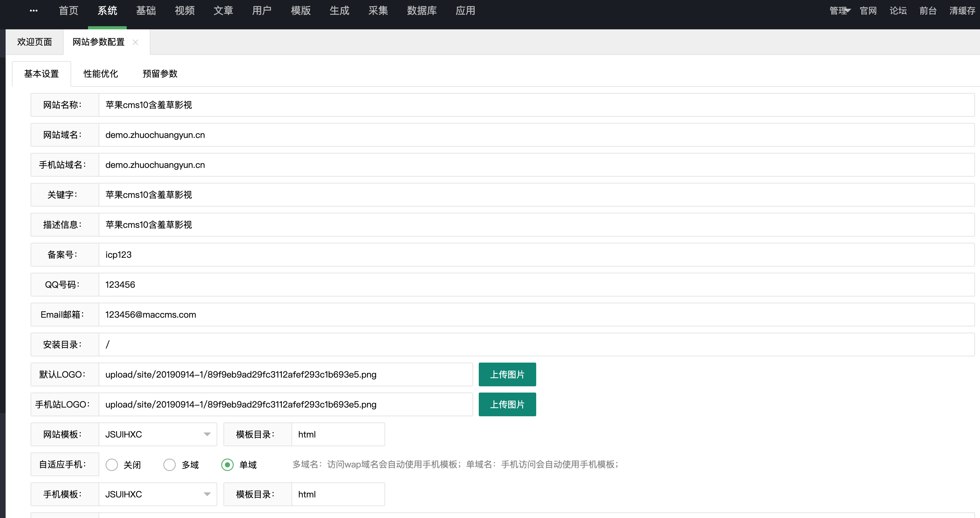
Task: Open the 生成 menu
Action: pos(339,11)
